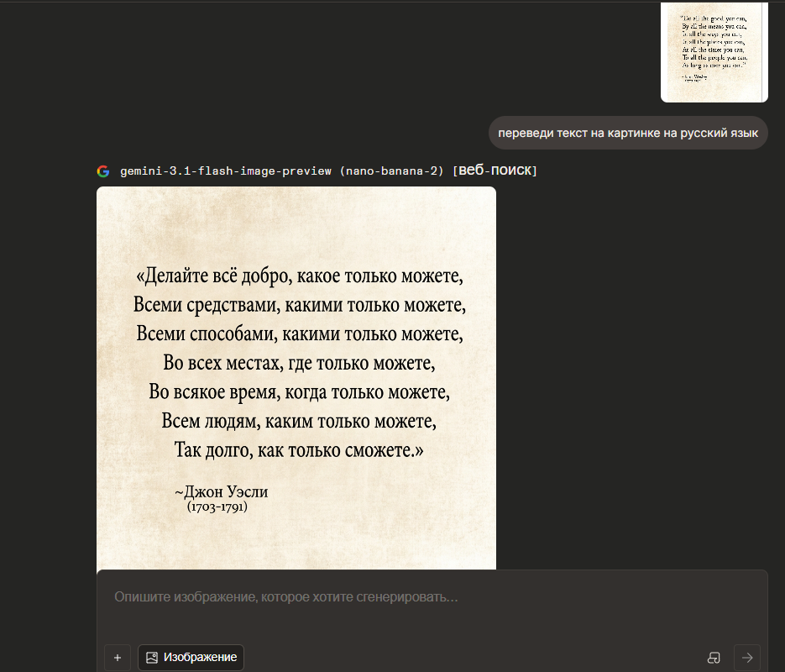Focus the image description input field
This screenshot has height=672, width=785.
[432, 598]
